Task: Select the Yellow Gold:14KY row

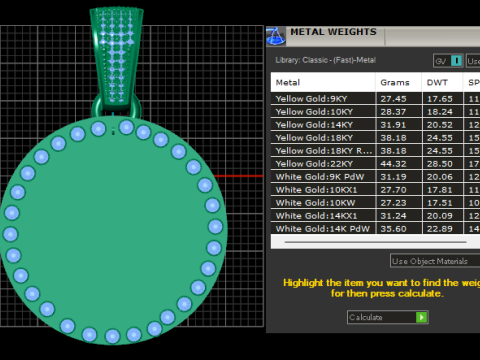Action: coord(375,125)
